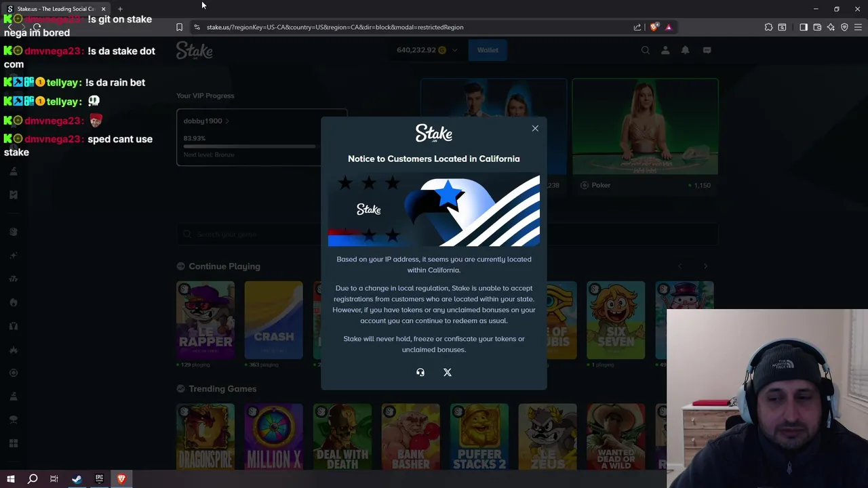Open the Le Zeus game thumbnail

[x=548, y=437]
